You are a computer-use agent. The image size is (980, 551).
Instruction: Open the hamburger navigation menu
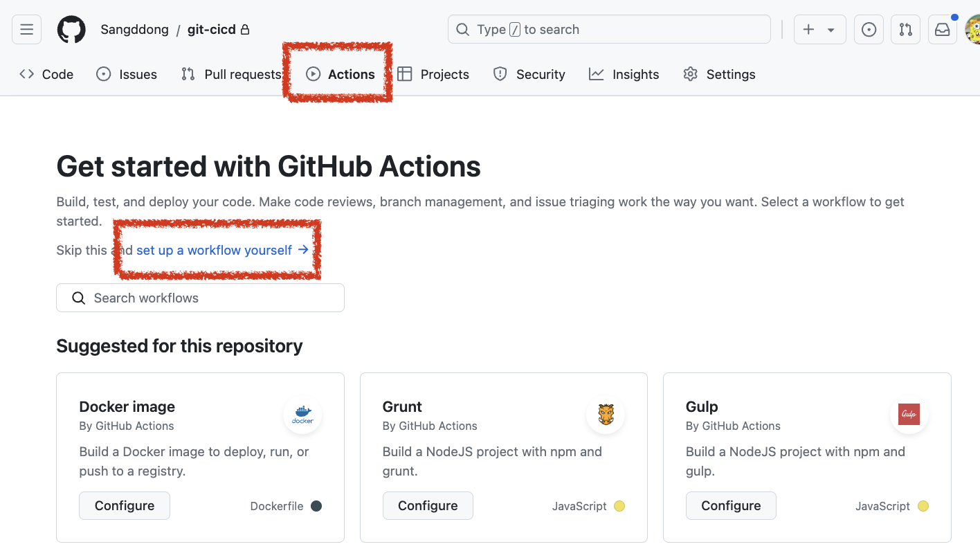[26, 29]
